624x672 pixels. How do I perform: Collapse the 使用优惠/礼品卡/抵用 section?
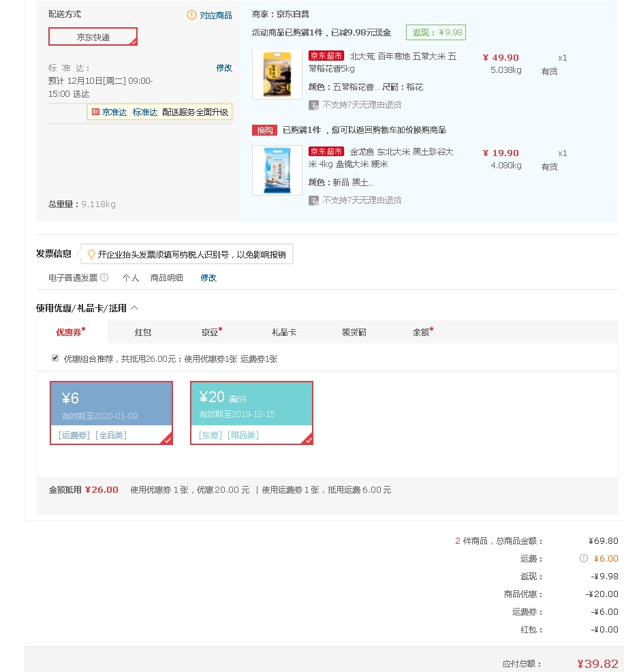click(134, 307)
